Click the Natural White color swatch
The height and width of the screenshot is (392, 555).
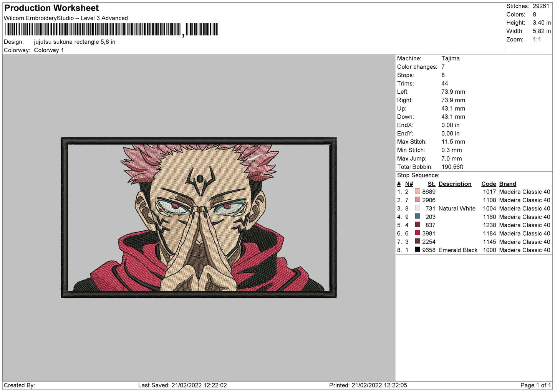pos(417,208)
